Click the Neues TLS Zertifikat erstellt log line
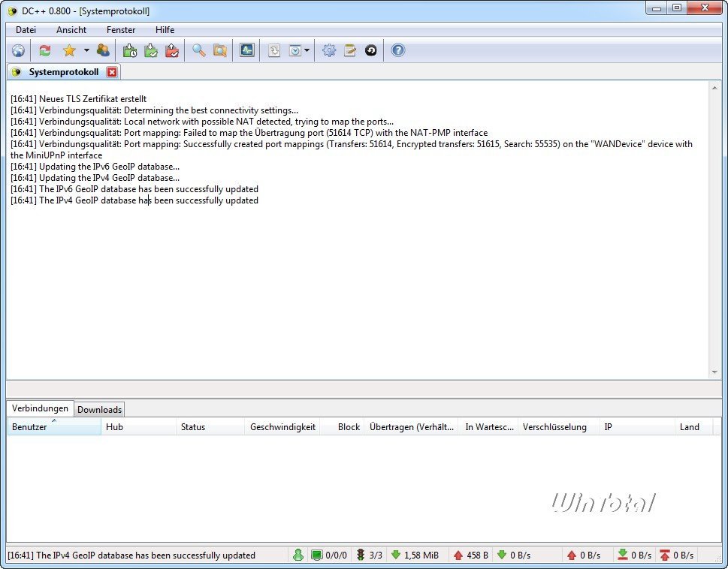Image resolution: width=728 pixels, height=569 pixels. tap(78, 99)
